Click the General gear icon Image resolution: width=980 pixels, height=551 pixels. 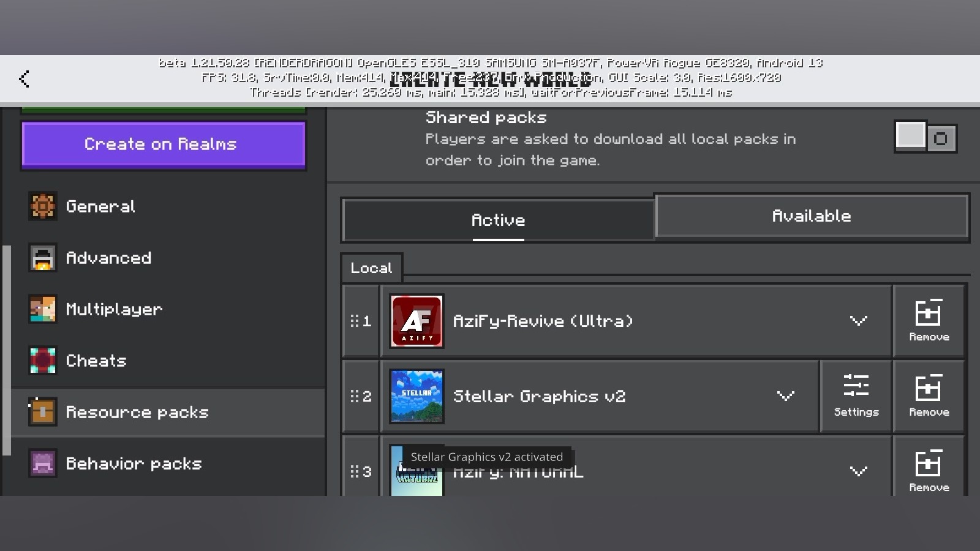[x=42, y=206]
